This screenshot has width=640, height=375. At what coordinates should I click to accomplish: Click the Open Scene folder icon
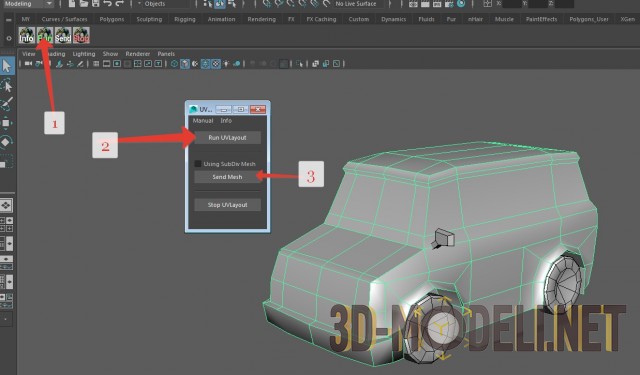(x=84, y=4)
